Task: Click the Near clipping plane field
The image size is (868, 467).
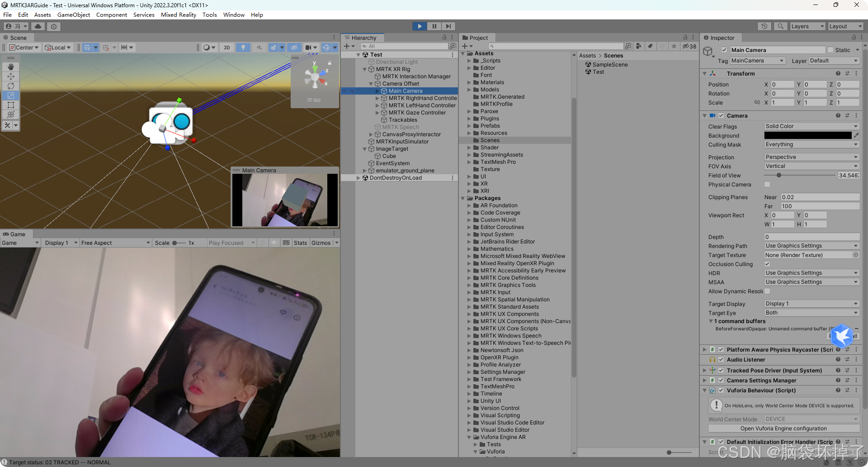Action: pos(820,197)
